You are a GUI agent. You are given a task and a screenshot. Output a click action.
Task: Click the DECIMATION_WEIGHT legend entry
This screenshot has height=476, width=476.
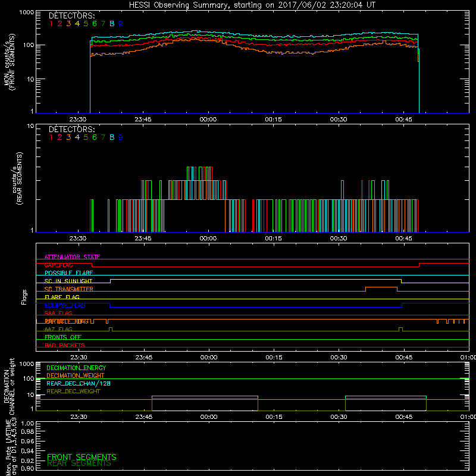(76, 375)
